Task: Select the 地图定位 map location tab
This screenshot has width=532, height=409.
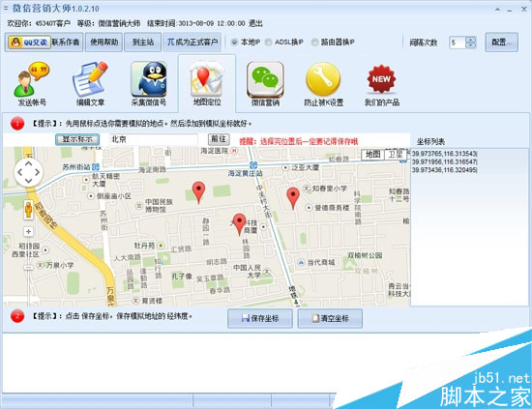Action: point(207,84)
